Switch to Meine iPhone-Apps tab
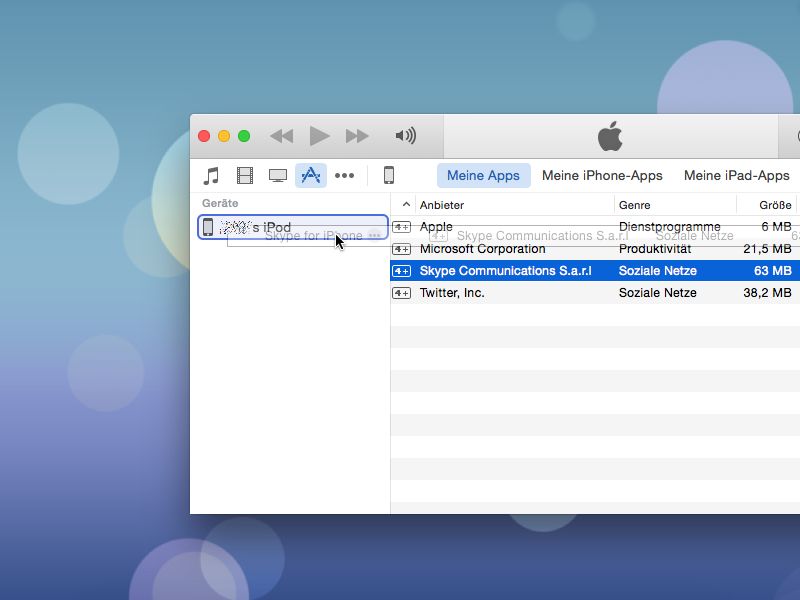Screen dimensions: 800x600 click(x=602, y=176)
